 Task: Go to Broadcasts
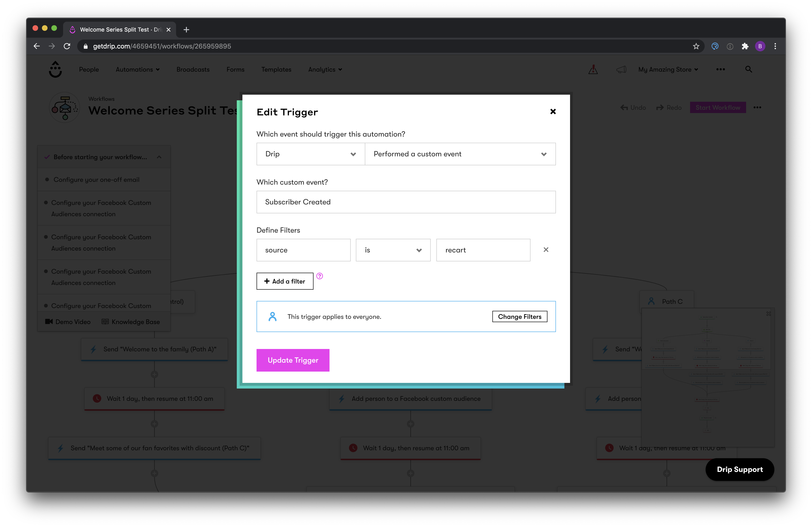click(193, 69)
